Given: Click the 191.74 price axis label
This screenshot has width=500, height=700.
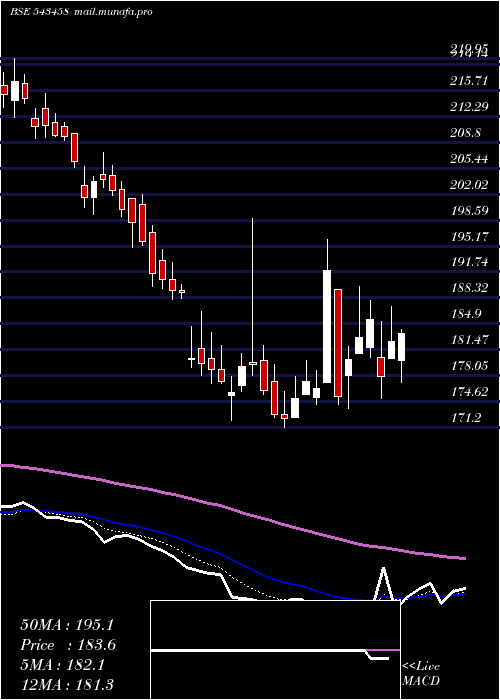Looking at the screenshot, I should click(470, 262).
